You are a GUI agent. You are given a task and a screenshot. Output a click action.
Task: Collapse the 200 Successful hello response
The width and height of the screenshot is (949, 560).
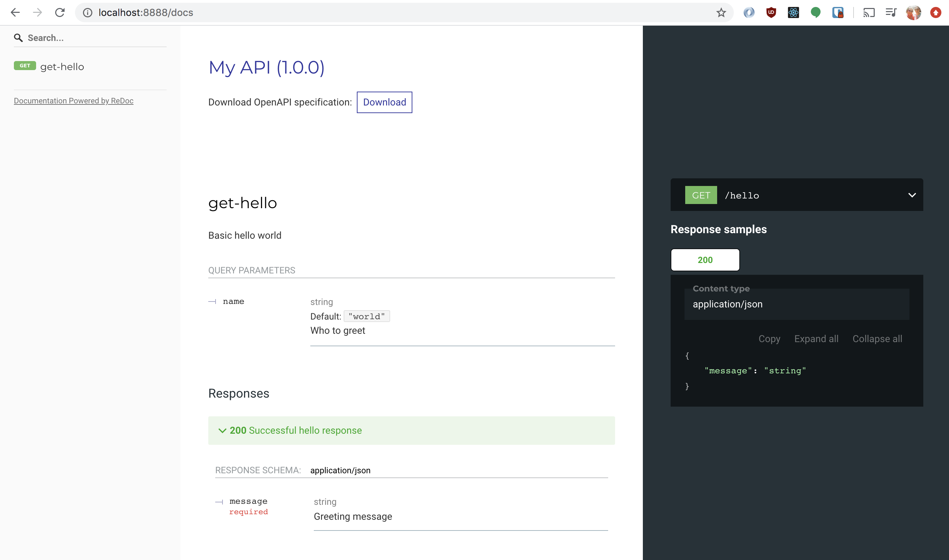coord(411,430)
